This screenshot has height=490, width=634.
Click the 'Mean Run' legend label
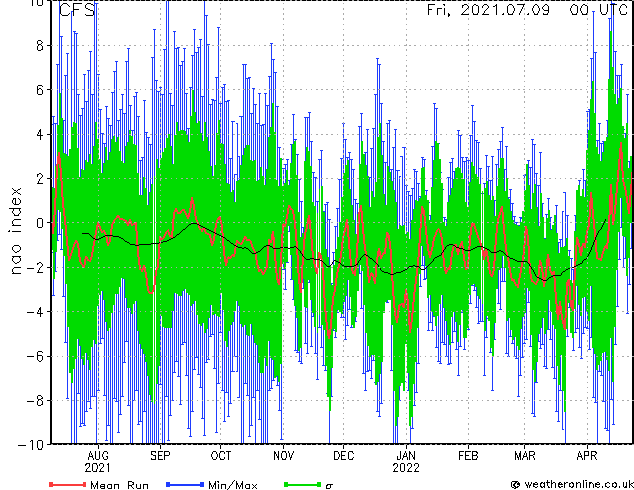(x=119, y=485)
